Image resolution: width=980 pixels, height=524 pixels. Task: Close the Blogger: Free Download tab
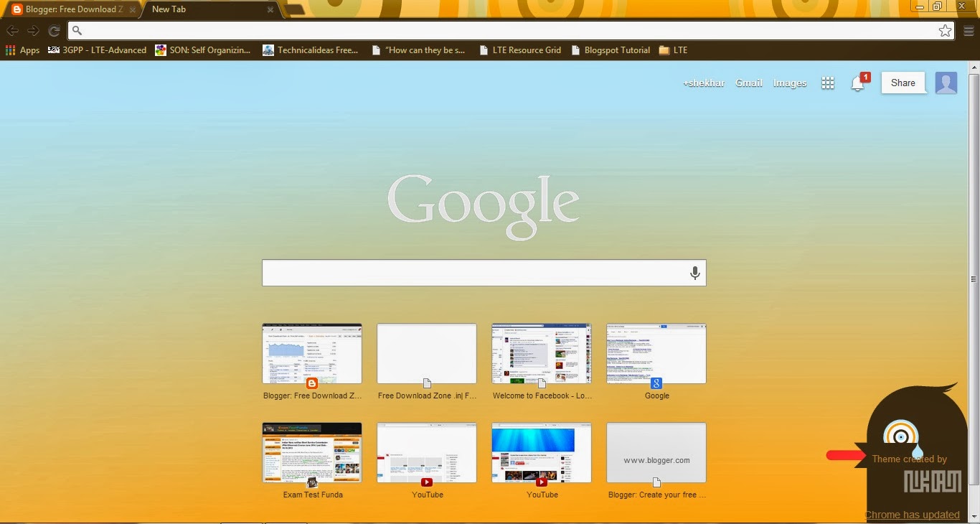click(x=132, y=10)
